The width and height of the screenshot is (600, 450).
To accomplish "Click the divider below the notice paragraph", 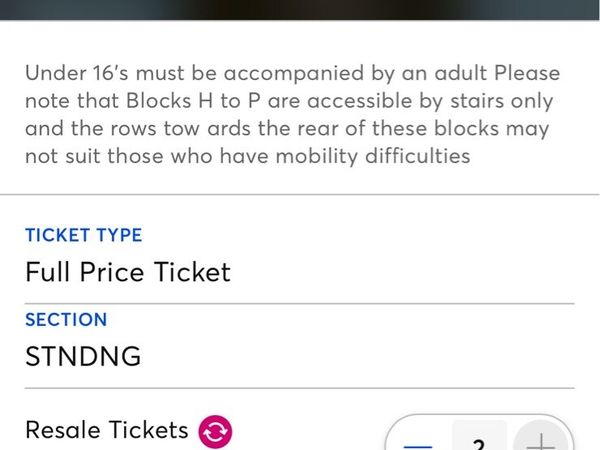I will click(300, 194).
